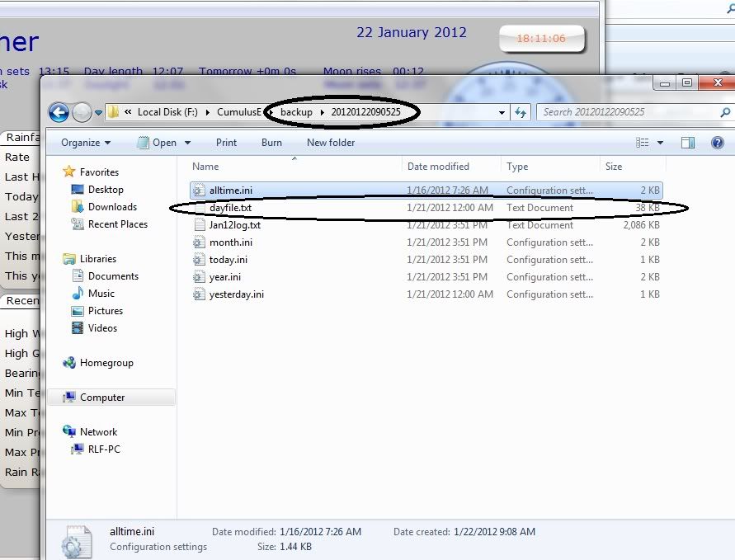Click the change view icon
This screenshot has width=735, height=560.
click(643, 143)
